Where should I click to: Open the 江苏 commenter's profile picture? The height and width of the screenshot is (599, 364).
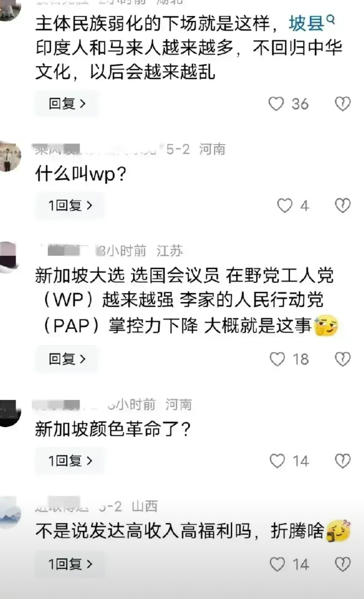click(8, 257)
